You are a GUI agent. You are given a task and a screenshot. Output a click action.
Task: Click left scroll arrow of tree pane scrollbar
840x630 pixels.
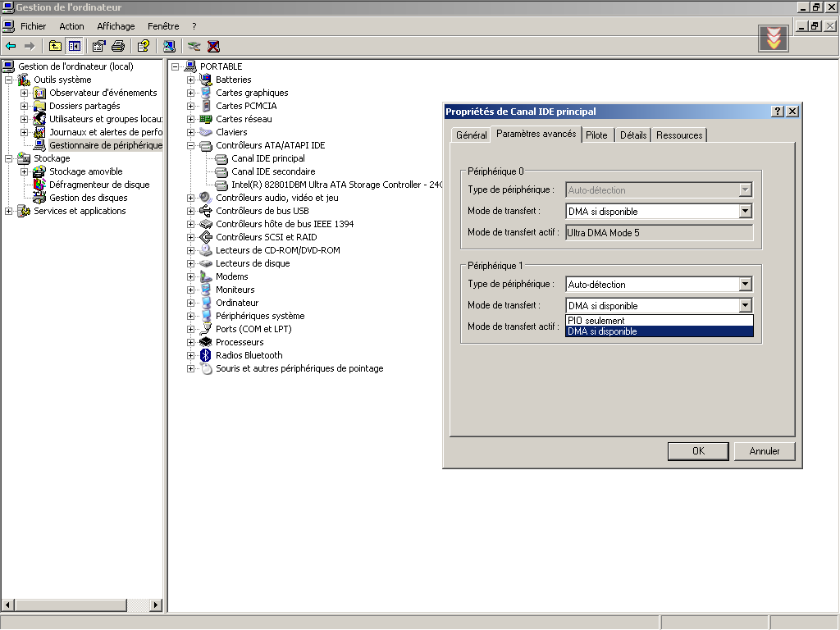point(7,605)
